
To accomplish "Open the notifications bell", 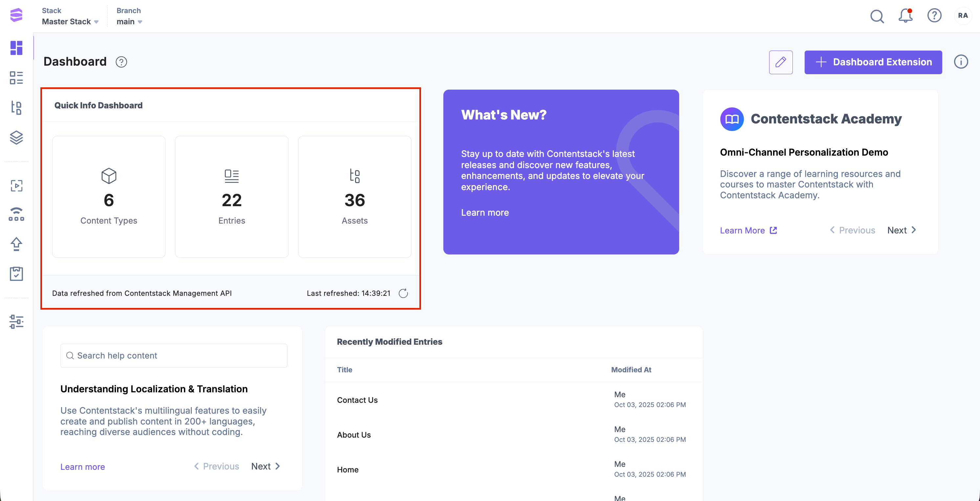I will click(x=905, y=16).
